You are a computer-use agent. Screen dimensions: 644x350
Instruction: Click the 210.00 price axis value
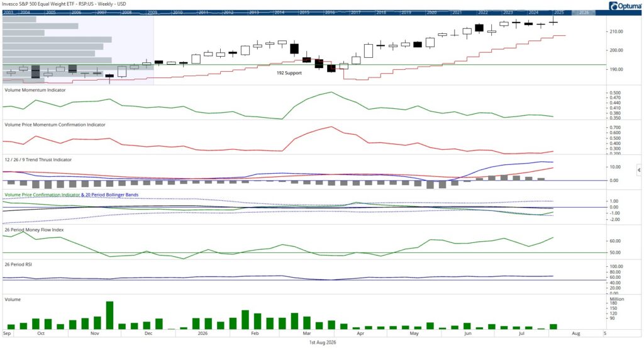(x=616, y=31)
